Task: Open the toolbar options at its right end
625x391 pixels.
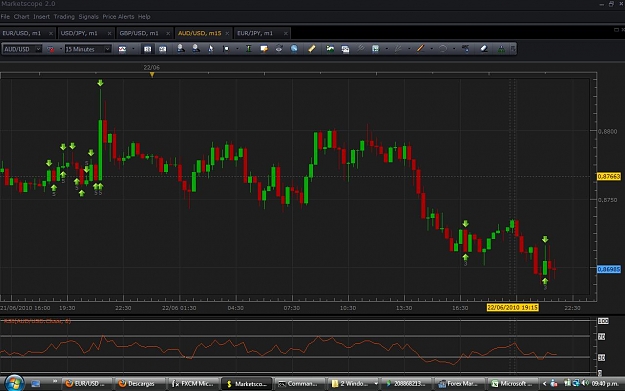Action: coord(513,49)
